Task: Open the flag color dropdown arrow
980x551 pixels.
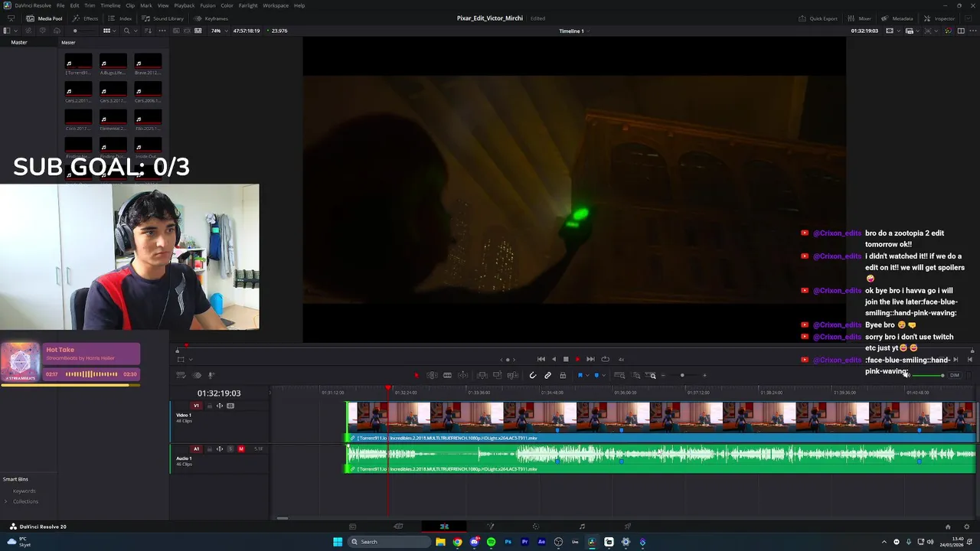Action: click(x=587, y=375)
